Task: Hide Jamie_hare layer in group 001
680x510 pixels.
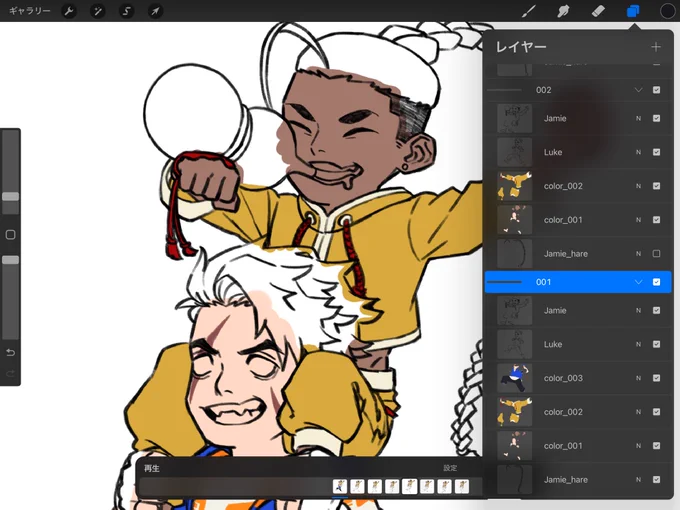Action: pos(657,479)
